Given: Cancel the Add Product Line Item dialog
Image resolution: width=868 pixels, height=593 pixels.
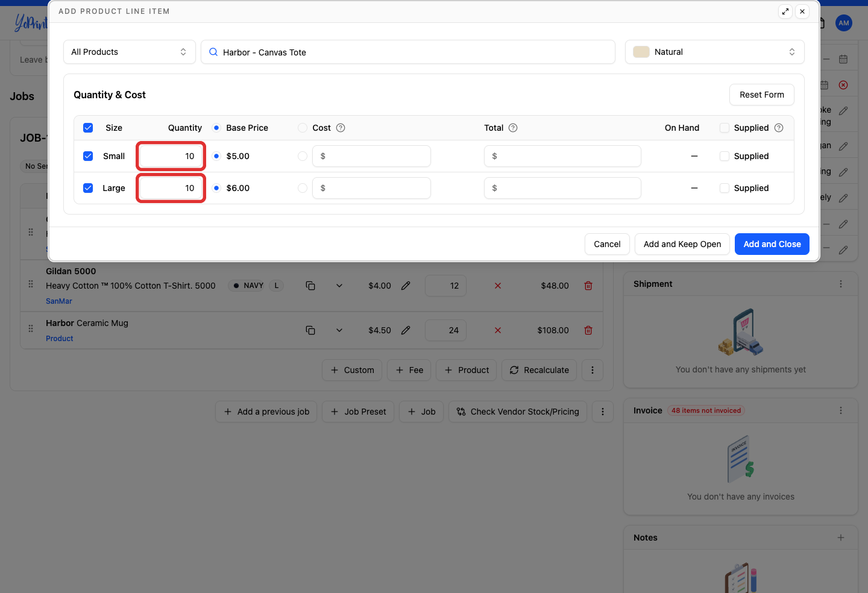Looking at the screenshot, I should pyautogui.click(x=607, y=244).
